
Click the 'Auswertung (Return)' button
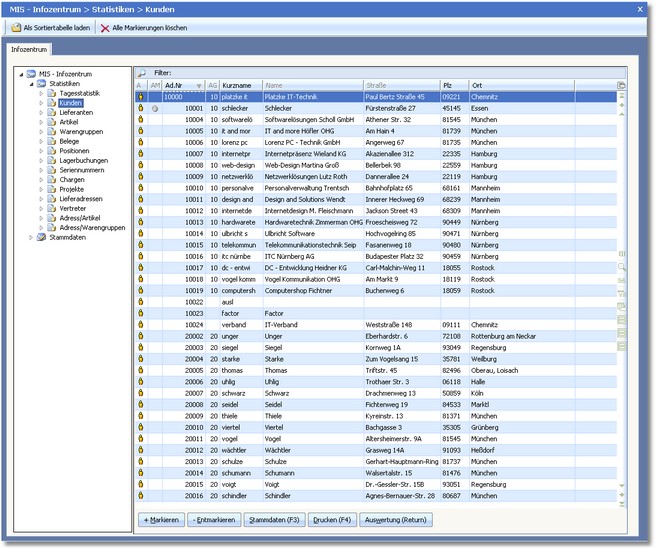[397, 520]
